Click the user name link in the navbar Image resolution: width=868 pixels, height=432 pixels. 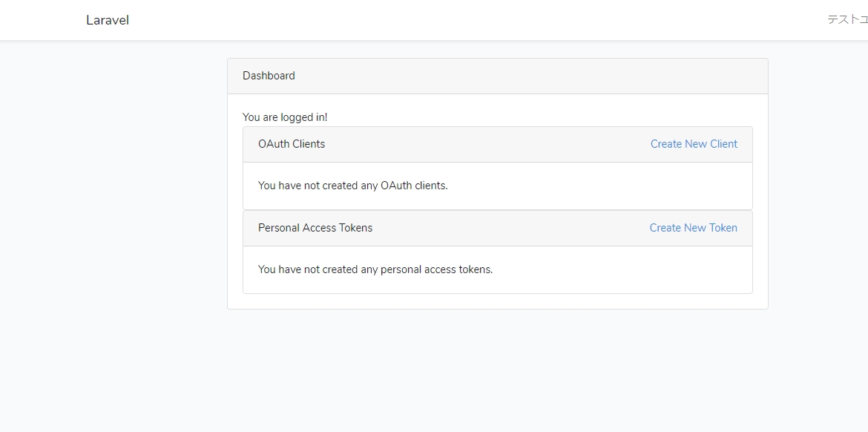click(x=846, y=19)
